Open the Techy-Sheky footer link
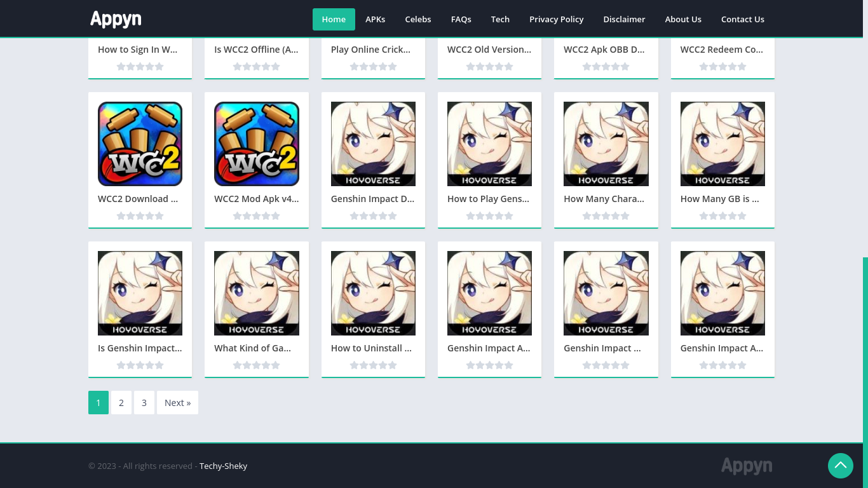The width and height of the screenshot is (868, 488). pos(223,466)
